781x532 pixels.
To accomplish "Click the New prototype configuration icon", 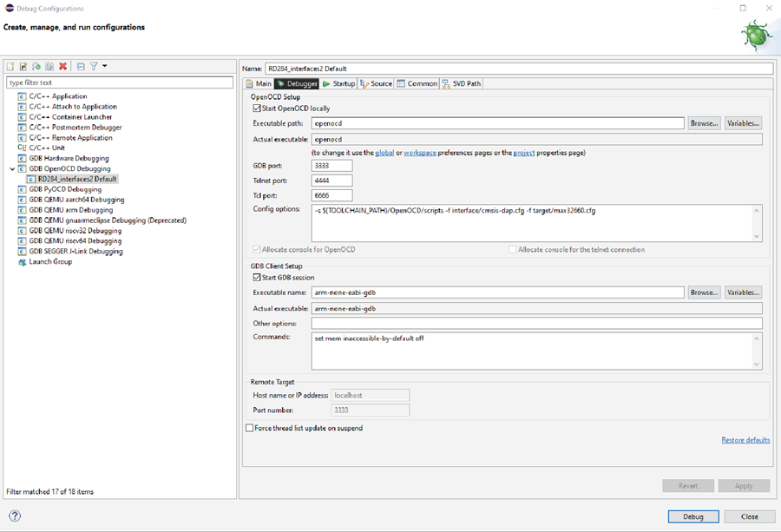I will click(23, 66).
